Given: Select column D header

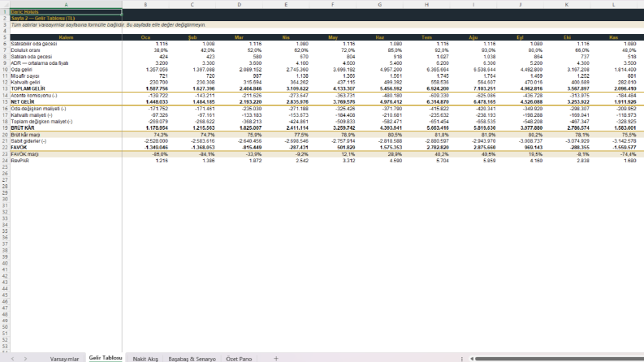Looking at the screenshot, I should [x=239, y=5].
